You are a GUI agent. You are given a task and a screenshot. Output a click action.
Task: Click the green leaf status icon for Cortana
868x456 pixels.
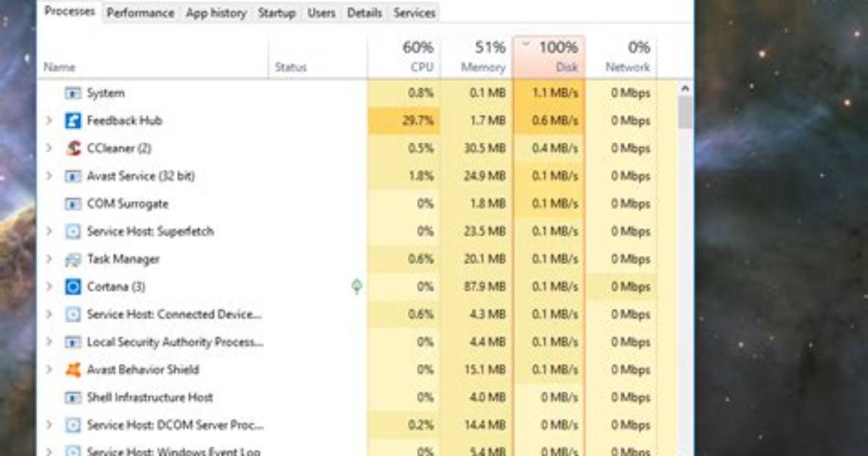(357, 287)
